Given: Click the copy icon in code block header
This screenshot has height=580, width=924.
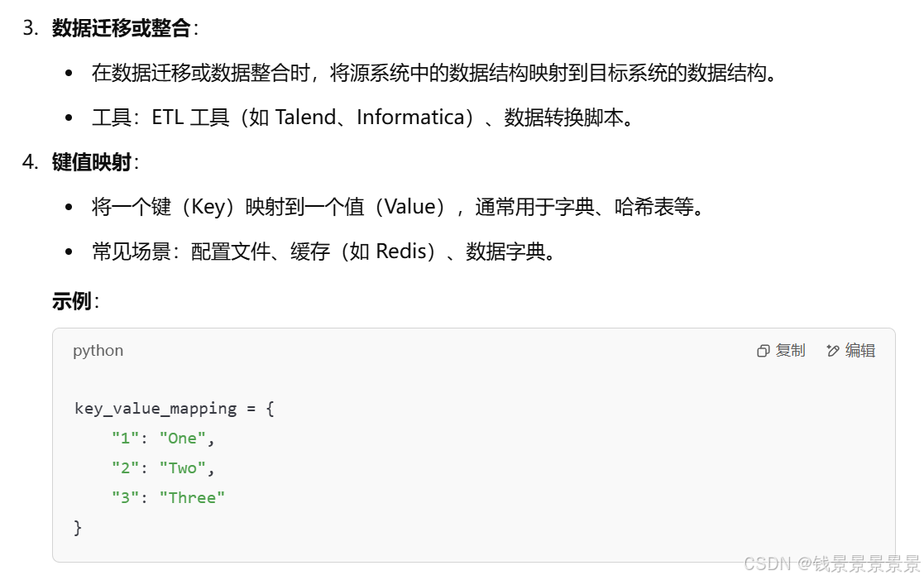Looking at the screenshot, I should (764, 352).
